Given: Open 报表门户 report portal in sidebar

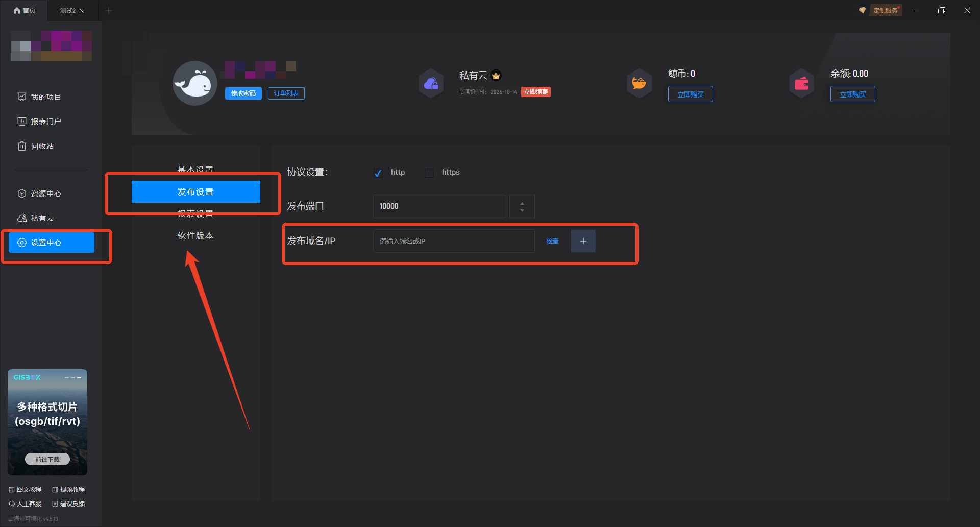Looking at the screenshot, I should point(46,122).
